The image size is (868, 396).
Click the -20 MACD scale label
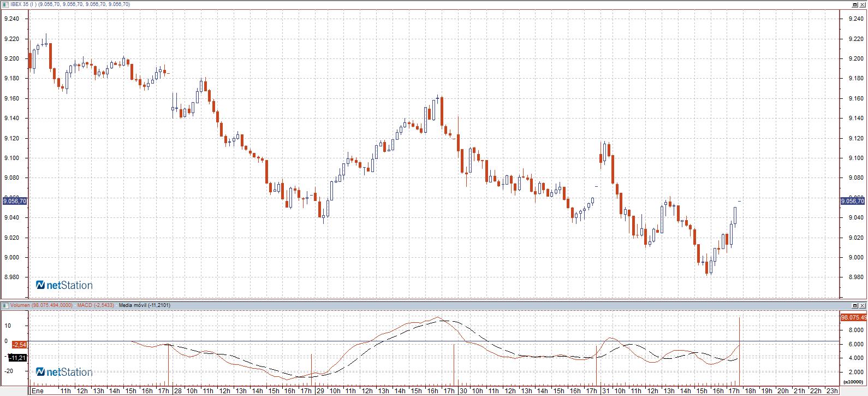click(8, 370)
